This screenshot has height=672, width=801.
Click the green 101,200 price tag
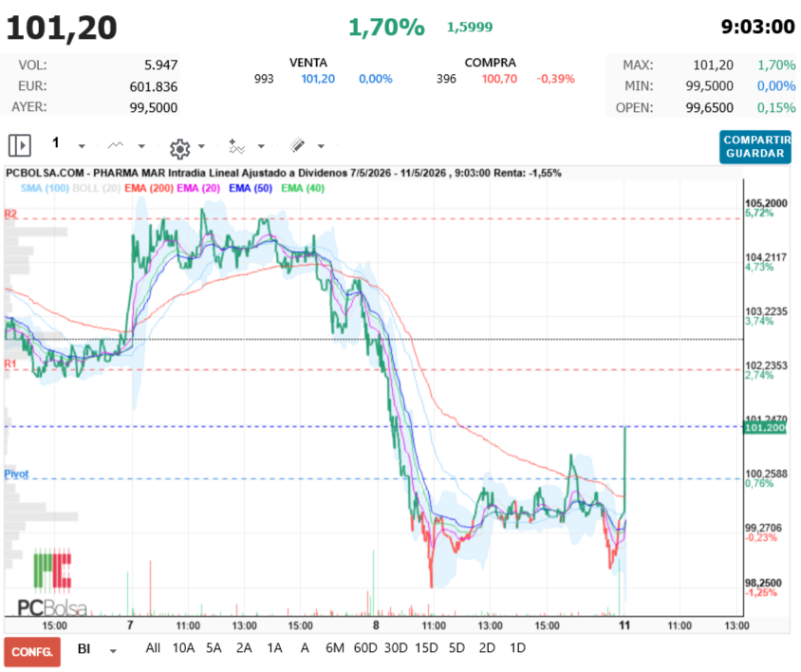[765, 428]
